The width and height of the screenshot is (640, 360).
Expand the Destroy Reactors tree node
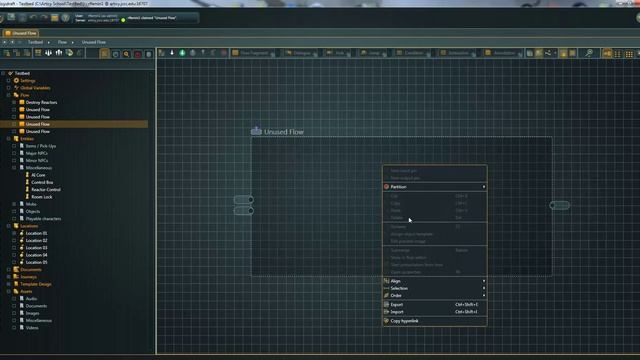pos(14,102)
